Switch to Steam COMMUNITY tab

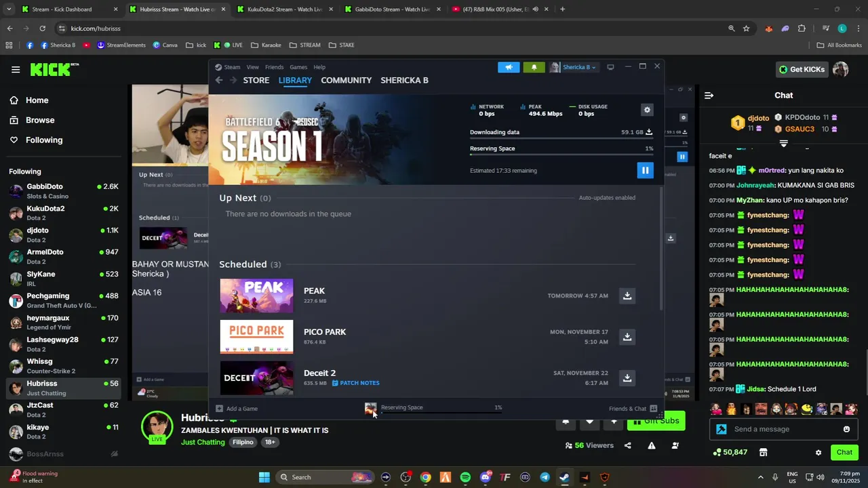346,80
